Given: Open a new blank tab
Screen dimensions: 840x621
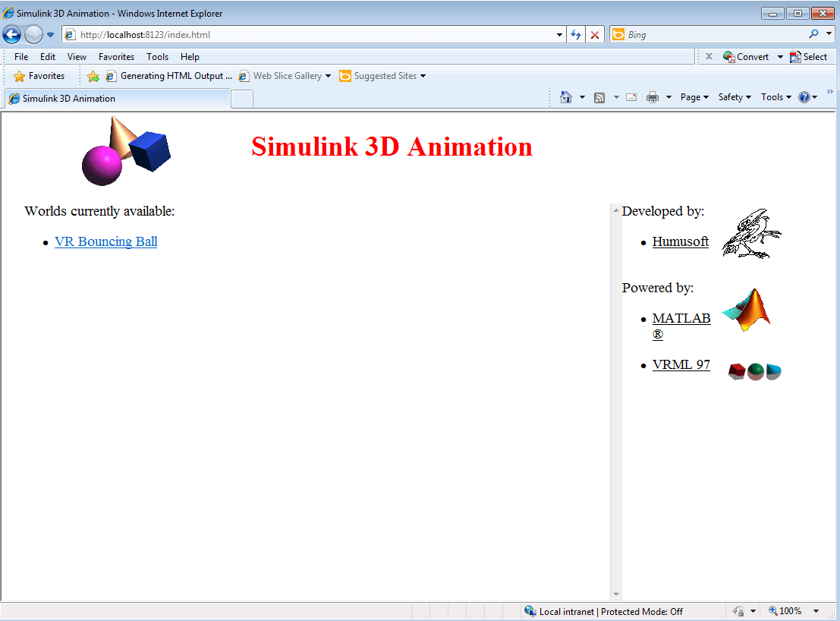Looking at the screenshot, I should [242, 99].
